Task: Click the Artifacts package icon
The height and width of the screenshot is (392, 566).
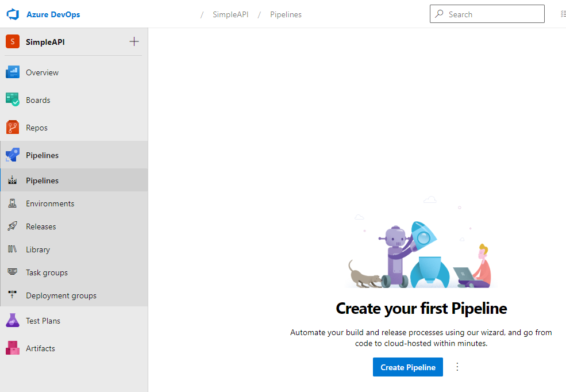Action: point(13,348)
